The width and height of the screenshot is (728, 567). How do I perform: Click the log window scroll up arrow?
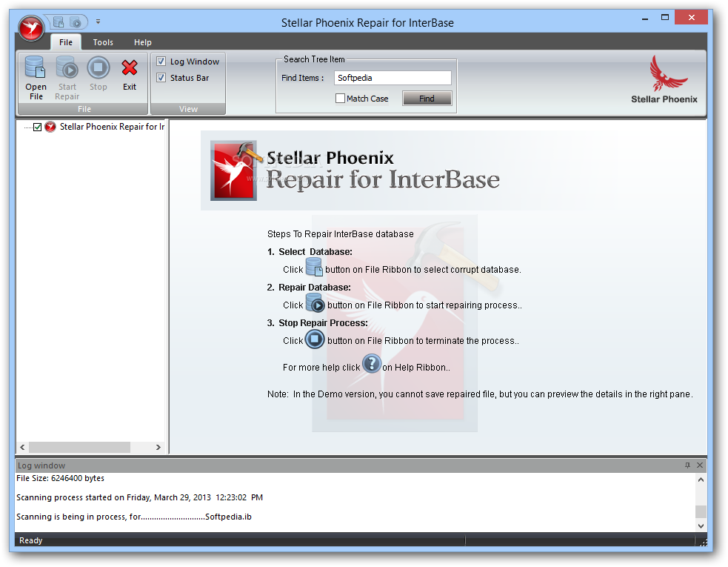(x=701, y=479)
